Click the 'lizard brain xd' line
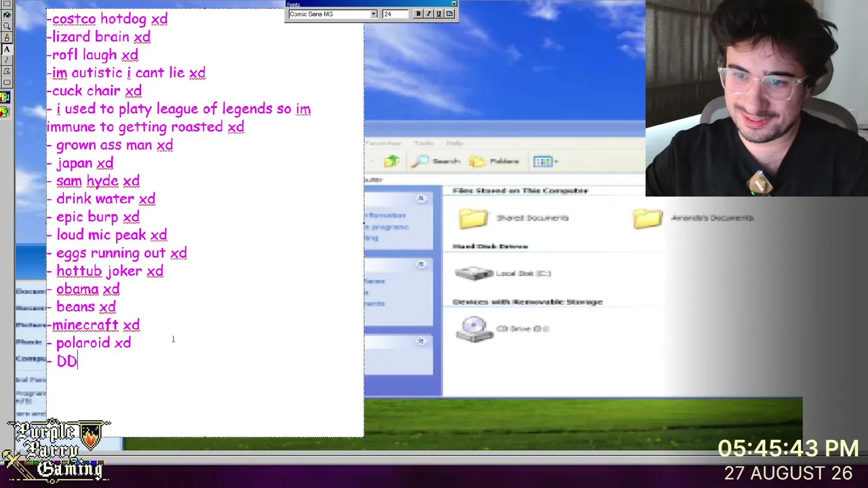 click(x=99, y=37)
